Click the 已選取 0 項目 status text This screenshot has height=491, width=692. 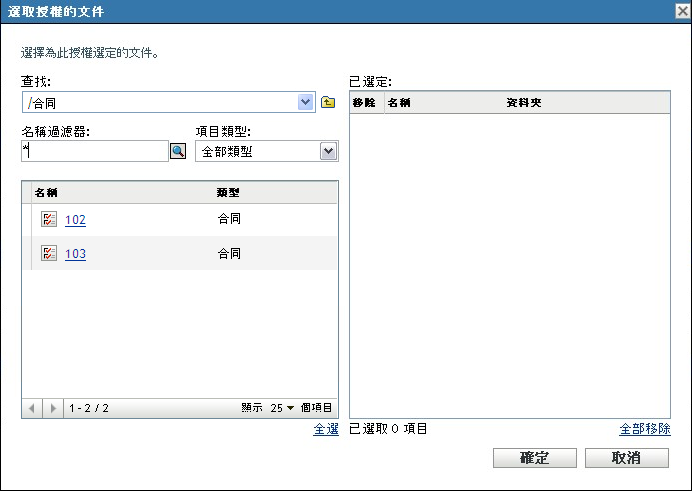[388, 429]
